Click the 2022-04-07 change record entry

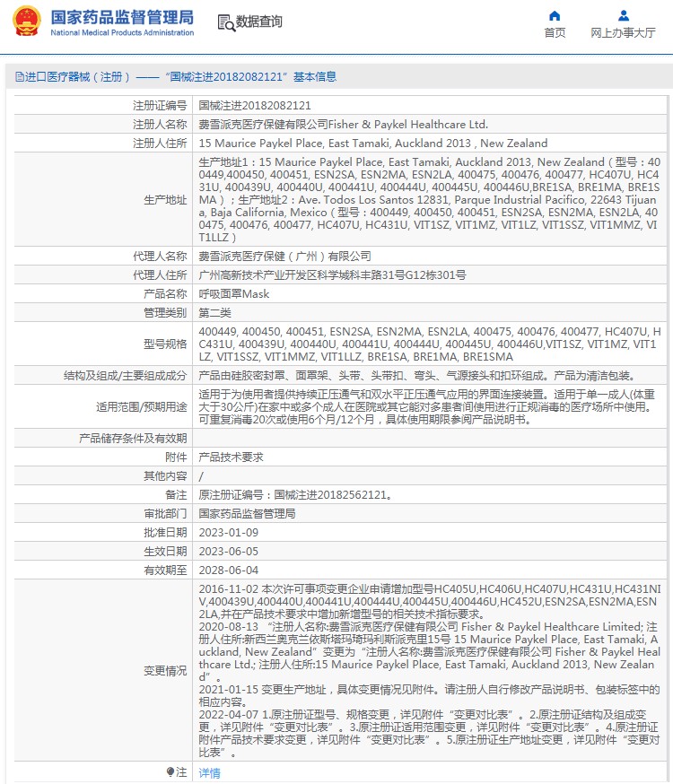(430, 733)
